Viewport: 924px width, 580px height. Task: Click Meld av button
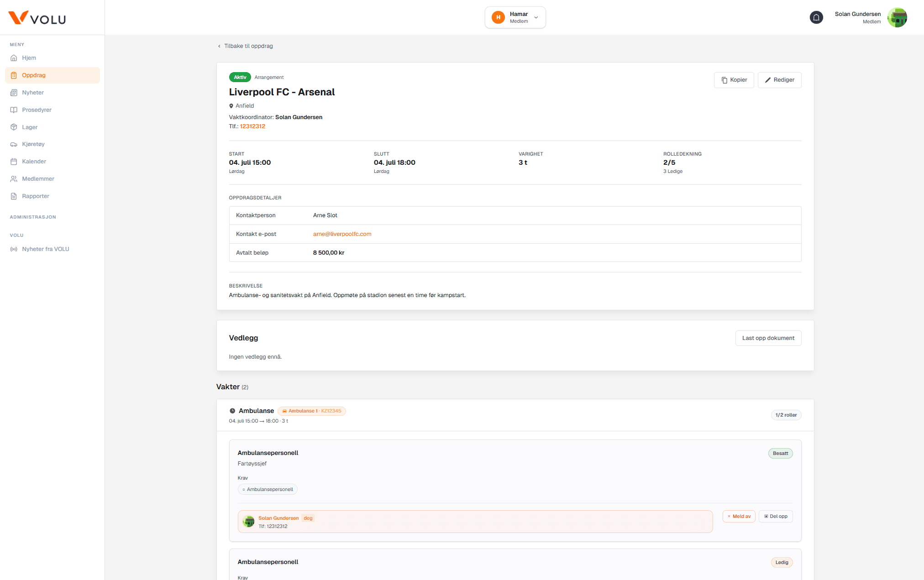(739, 517)
